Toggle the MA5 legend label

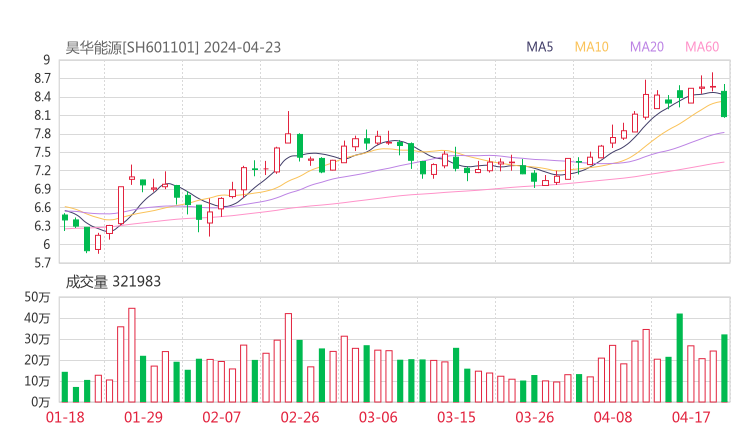(x=540, y=47)
